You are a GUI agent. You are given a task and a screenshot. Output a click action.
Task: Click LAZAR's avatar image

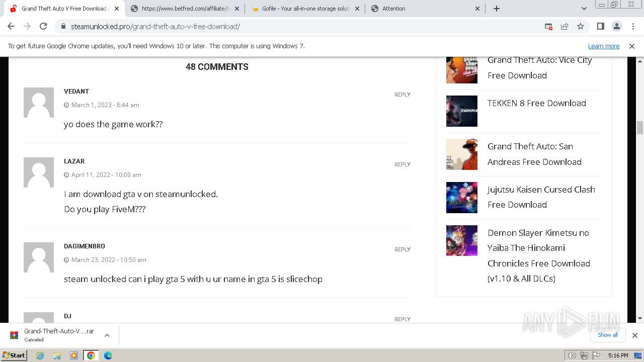coord(39,172)
